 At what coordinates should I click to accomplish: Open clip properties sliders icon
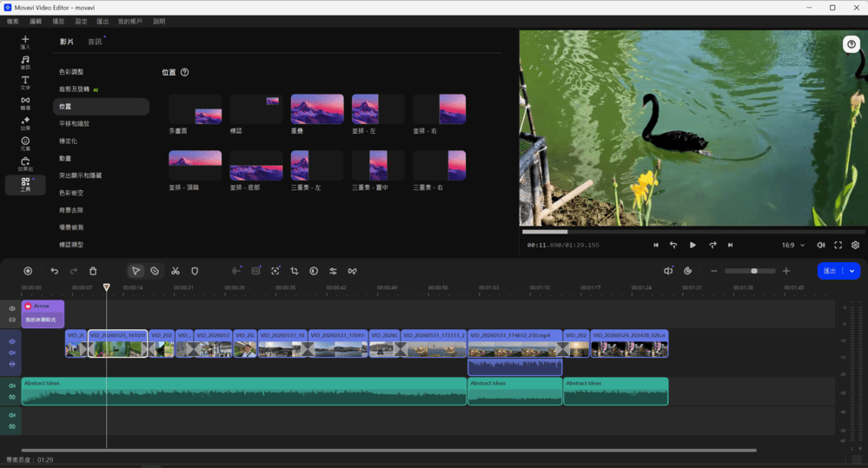point(333,271)
